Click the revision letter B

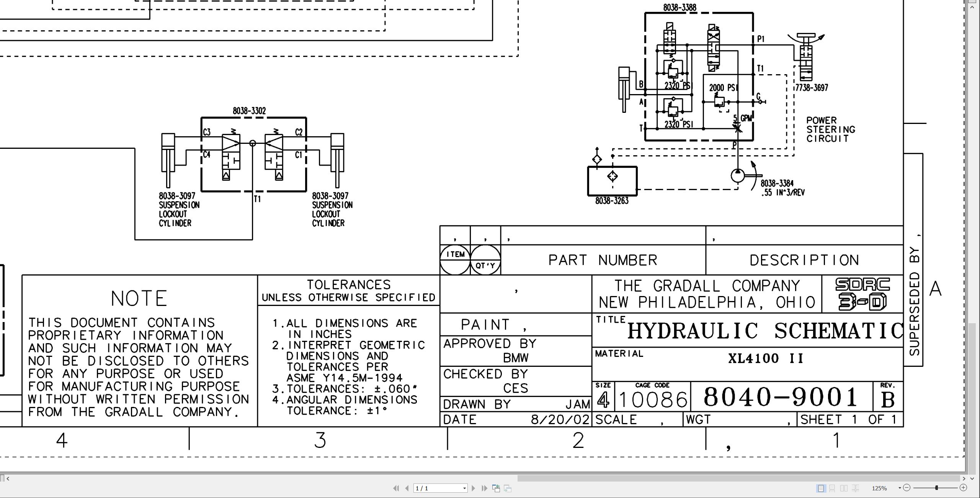pos(888,400)
